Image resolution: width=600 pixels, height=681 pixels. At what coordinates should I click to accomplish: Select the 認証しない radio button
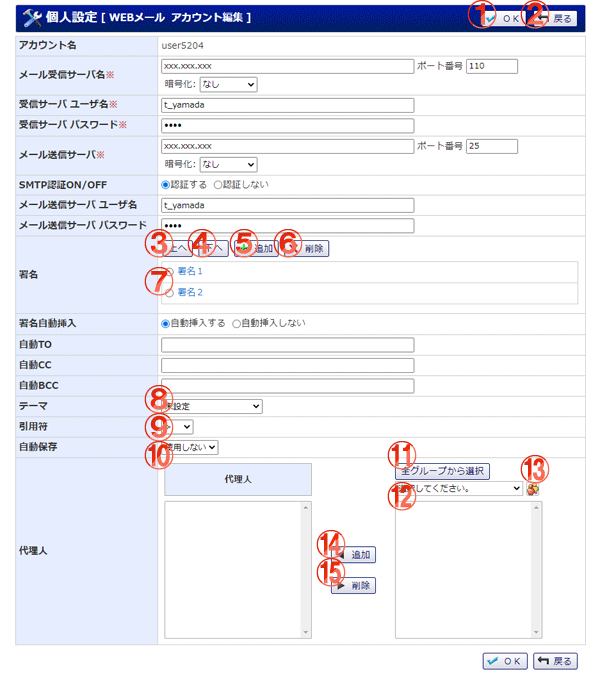(x=218, y=185)
